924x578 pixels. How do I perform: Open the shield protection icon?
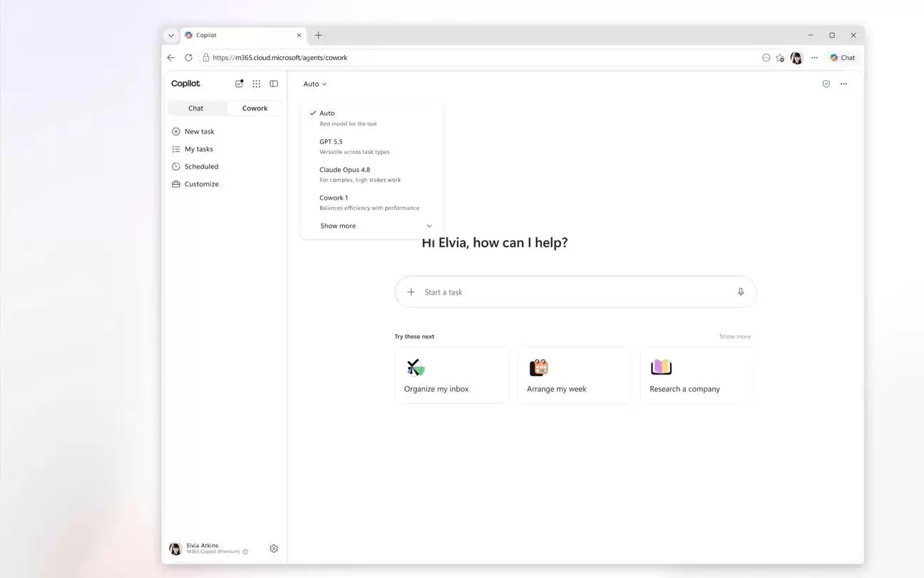(x=826, y=83)
